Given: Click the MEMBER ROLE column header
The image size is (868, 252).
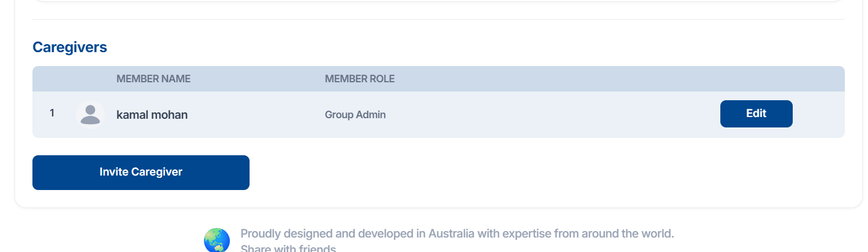Looking at the screenshot, I should 360,79.
